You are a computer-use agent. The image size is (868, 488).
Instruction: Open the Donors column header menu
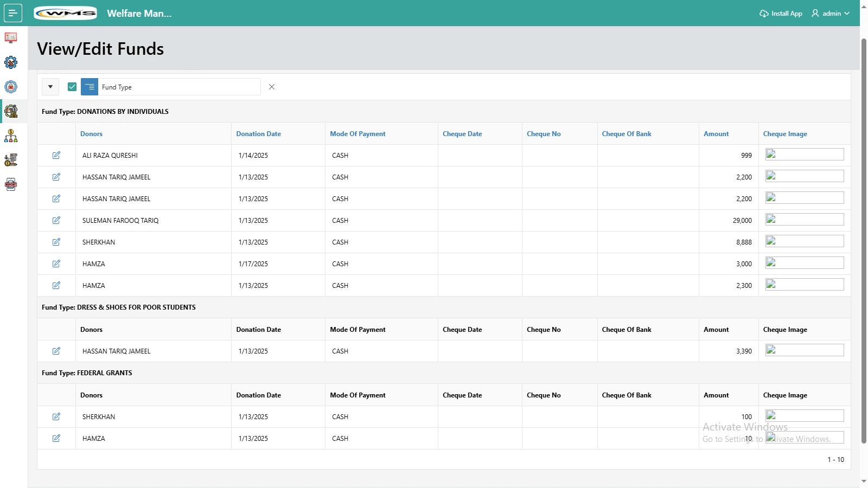[91, 134]
